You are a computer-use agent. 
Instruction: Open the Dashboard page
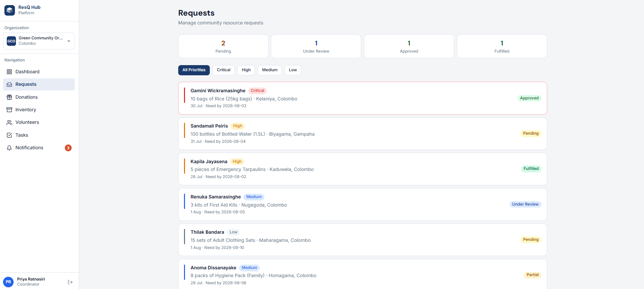(x=39, y=72)
